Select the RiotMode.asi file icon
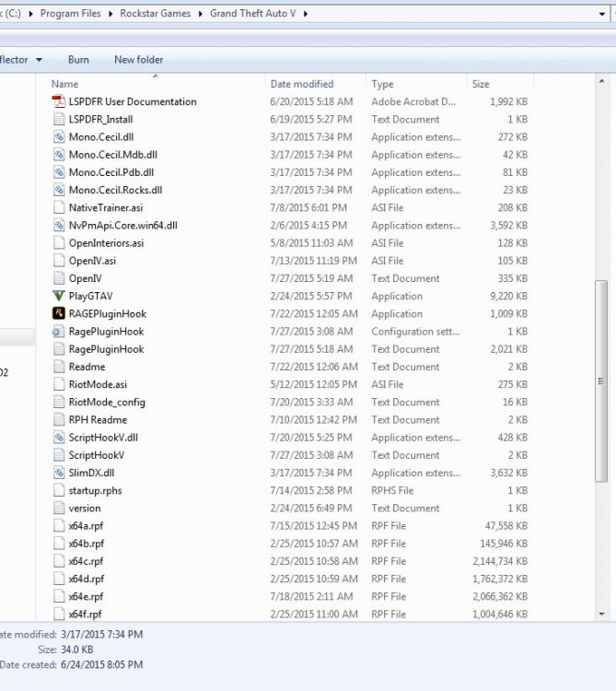 point(59,384)
